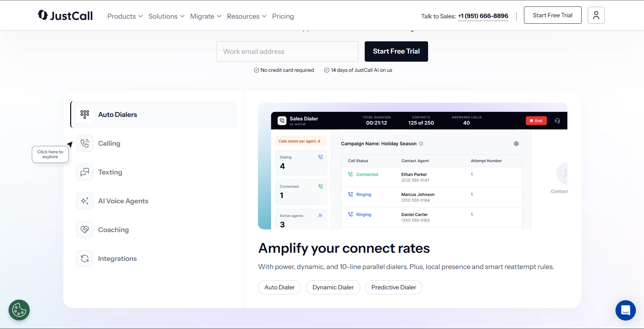Viewport: 644px width, 329px height.
Task: Click the Dialing card phone icon
Action: tap(320, 157)
